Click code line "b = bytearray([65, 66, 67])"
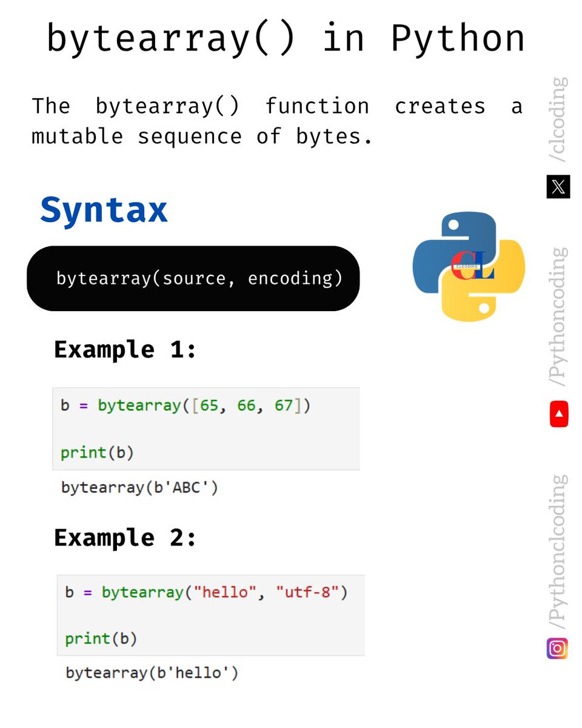Image resolution: width=582 pixels, height=728 pixels. coord(186,405)
